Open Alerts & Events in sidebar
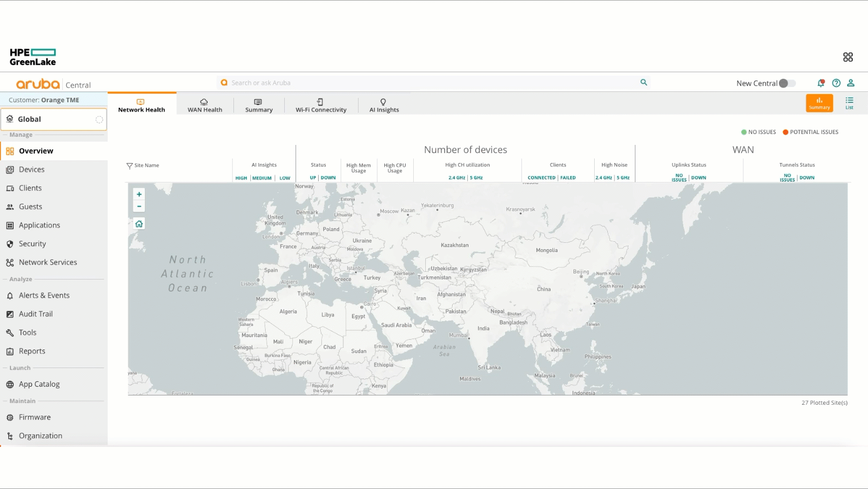This screenshot has width=868, height=489. pyautogui.click(x=54, y=295)
